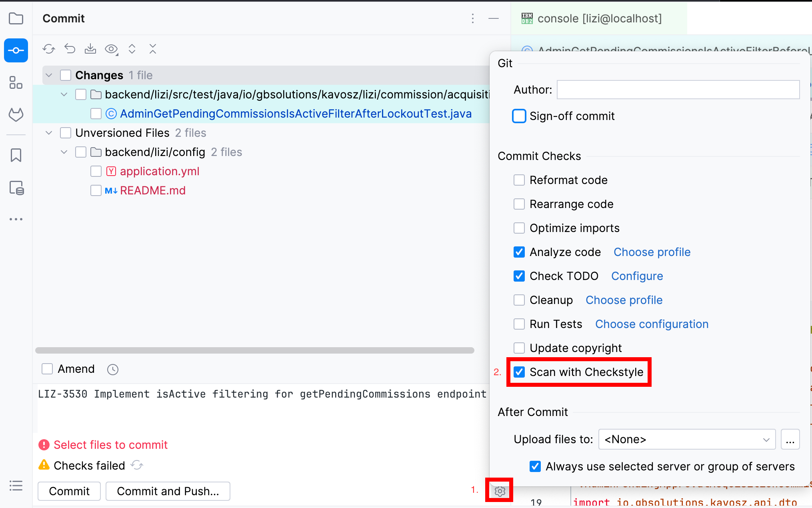Open Choose profile for Analyze code
Screen dimensions: 812x508
(652, 252)
